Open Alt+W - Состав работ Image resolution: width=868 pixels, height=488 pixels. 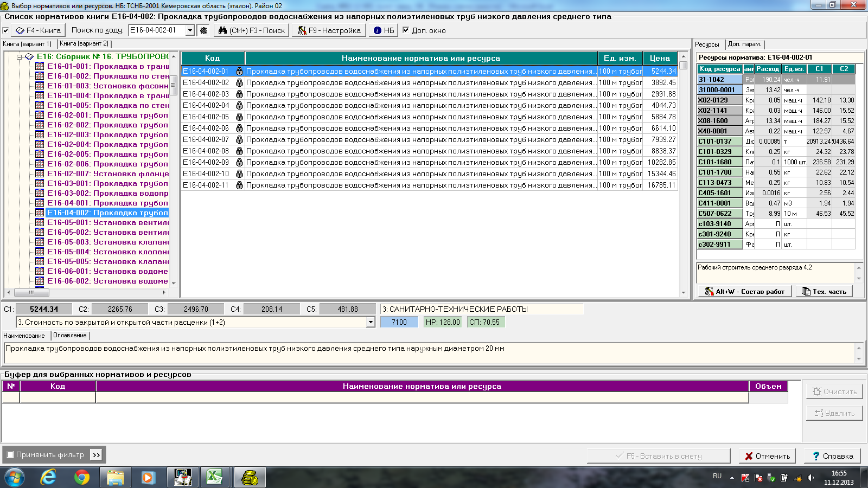tap(745, 291)
